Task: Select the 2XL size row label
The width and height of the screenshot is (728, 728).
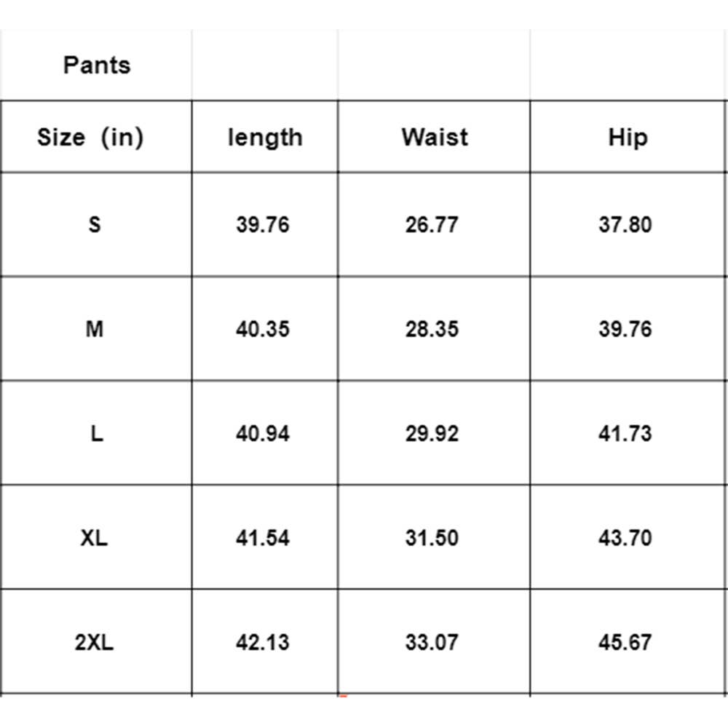Action: (95, 643)
